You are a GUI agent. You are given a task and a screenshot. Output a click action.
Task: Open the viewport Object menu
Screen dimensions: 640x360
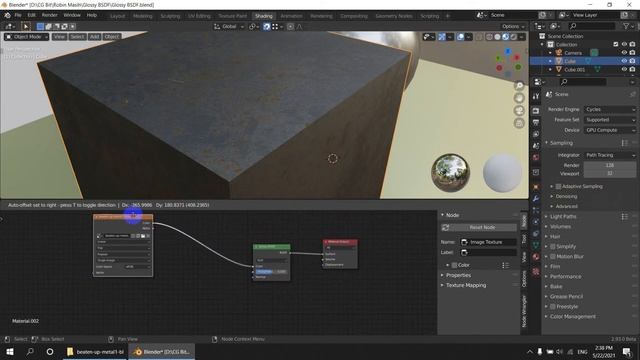tap(111, 37)
